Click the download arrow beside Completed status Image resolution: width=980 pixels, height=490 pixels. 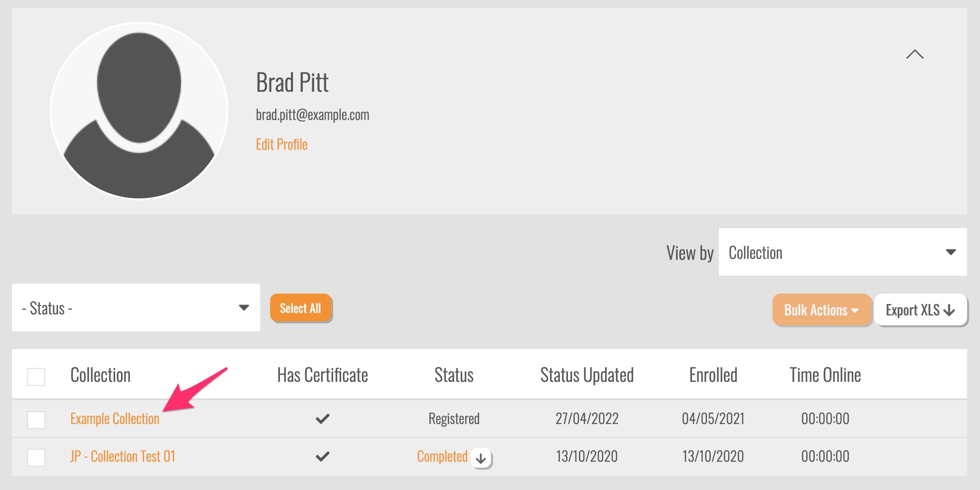(x=481, y=458)
